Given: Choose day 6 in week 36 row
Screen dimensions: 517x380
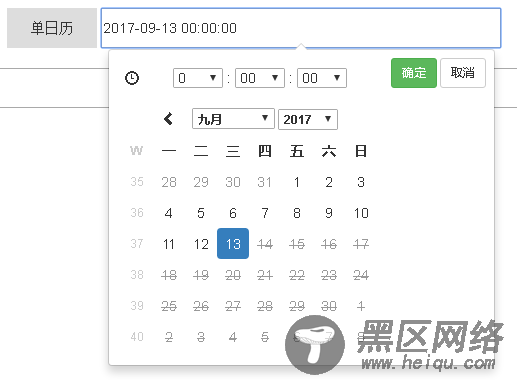Looking at the screenshot, I should 233,213.
